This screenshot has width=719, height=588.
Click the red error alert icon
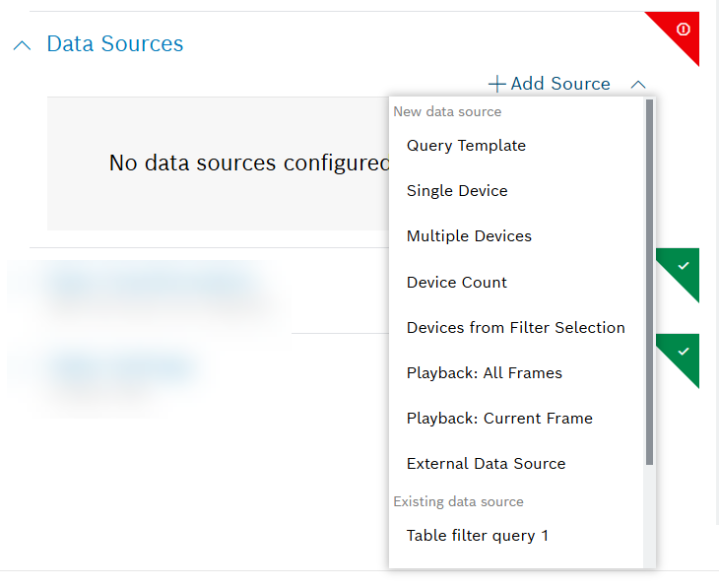point(683,31)
